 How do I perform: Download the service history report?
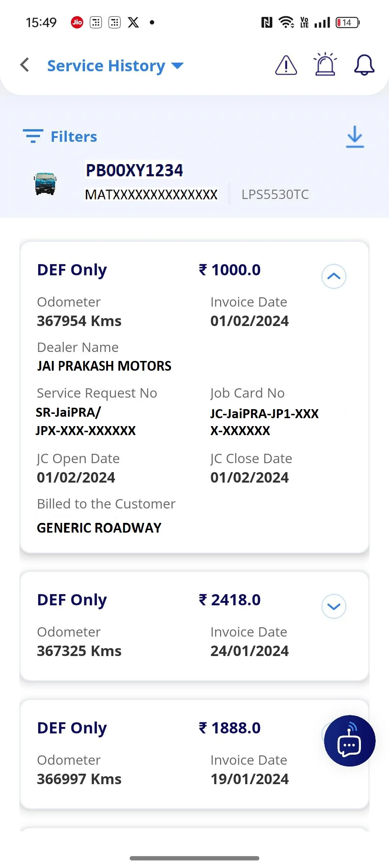pos(354,137)
